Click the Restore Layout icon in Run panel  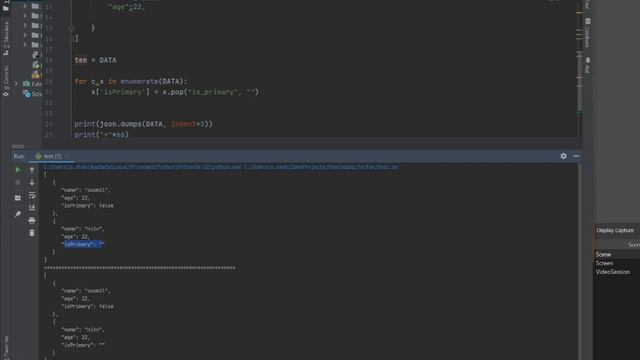(18, 198)
